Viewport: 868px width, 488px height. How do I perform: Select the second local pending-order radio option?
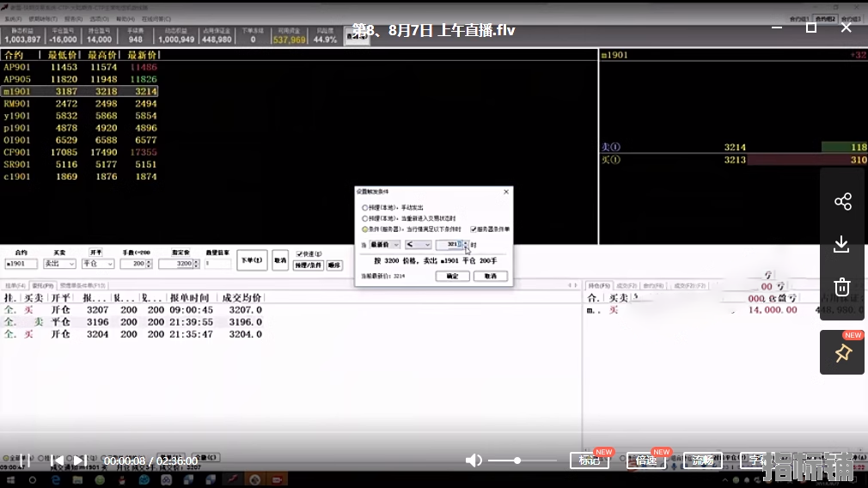(364, 218)
